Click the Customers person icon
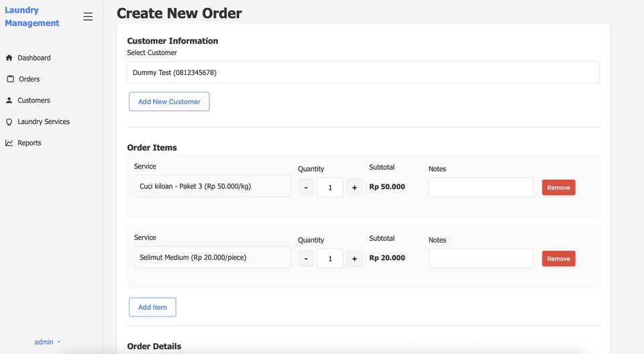644x354 pixels. point(9,101)
